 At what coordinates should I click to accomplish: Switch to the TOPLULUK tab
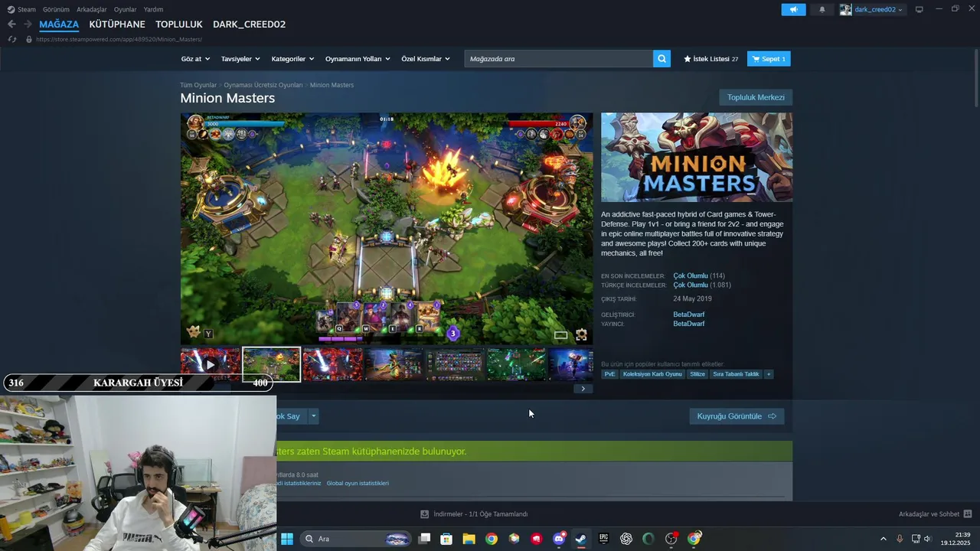(x=179, y=24)
